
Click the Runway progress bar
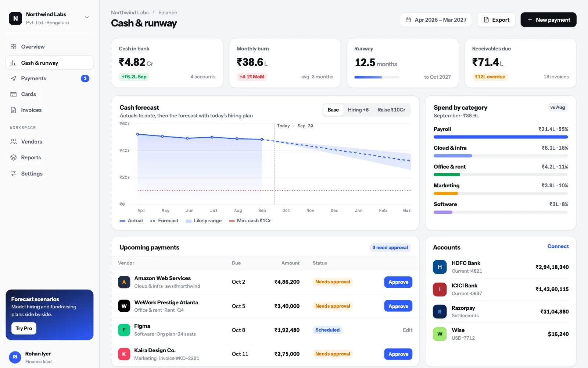pos(377,77)
